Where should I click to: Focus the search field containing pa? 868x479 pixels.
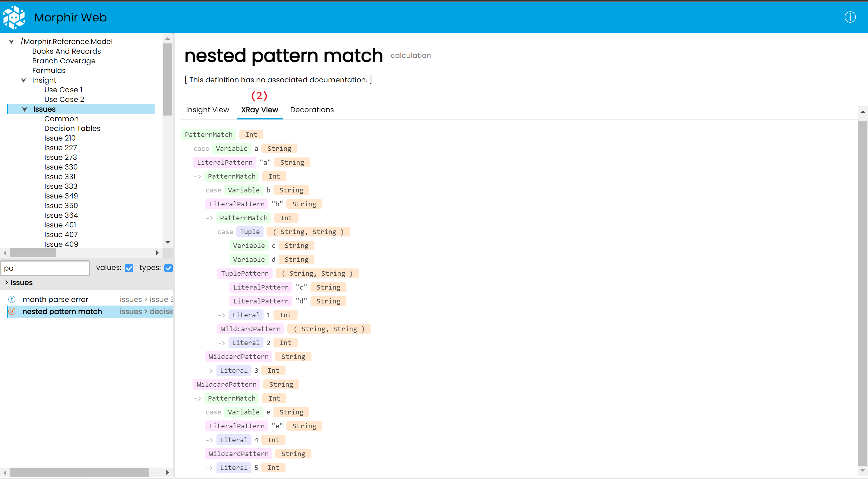[45, 268]
